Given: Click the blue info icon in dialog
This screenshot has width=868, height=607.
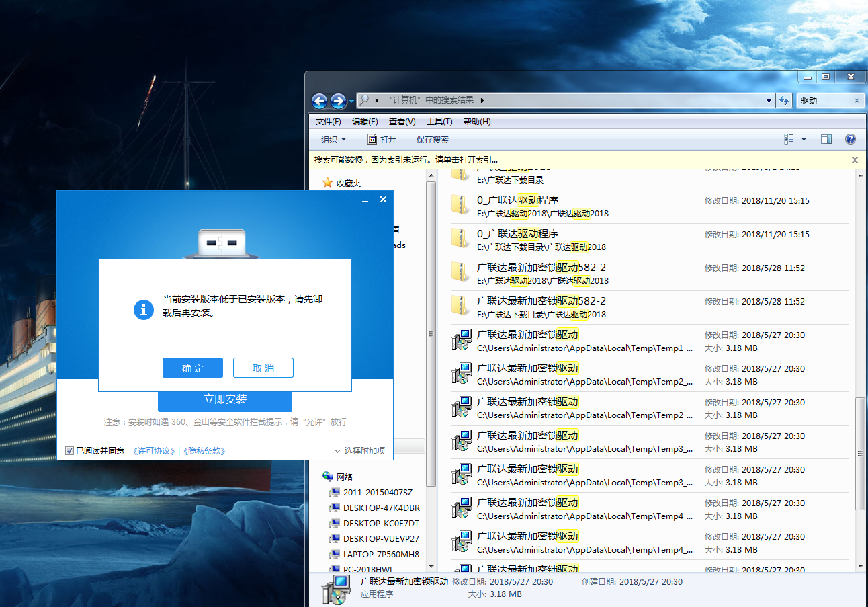Looking at the screenshot, I should click(144, 309).
